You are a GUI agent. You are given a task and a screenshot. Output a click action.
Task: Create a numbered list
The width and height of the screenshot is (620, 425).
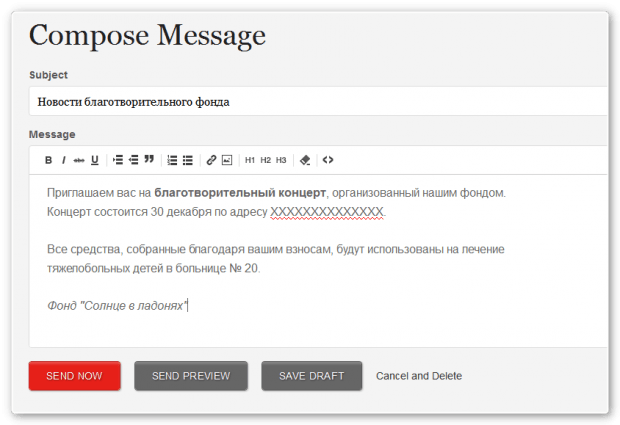pyautogui.click(x=172, y=160)
